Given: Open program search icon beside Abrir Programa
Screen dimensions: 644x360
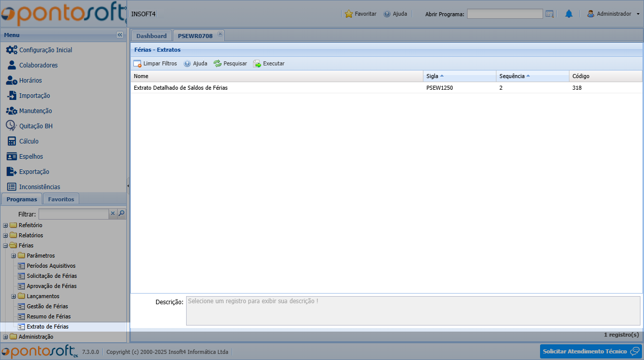Looking at the screenshot, I should [549, 14].
